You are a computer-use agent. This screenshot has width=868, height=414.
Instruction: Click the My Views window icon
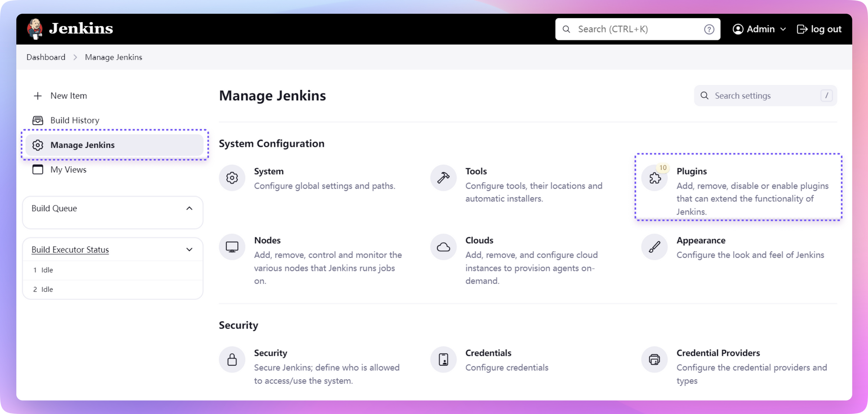coord(38,170)
